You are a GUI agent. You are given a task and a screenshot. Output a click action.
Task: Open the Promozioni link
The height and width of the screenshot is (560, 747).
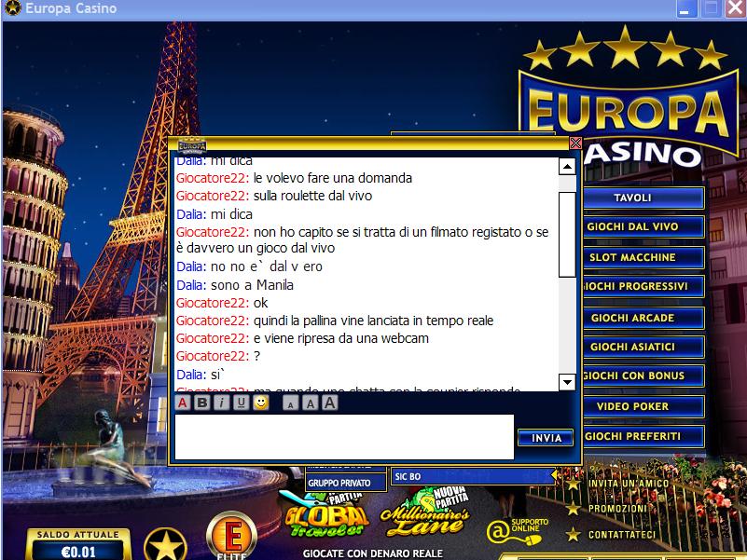coord(617,509)
